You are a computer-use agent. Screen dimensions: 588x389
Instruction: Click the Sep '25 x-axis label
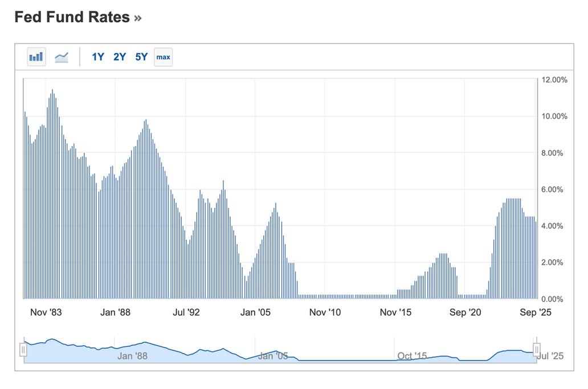click(536, 312)
